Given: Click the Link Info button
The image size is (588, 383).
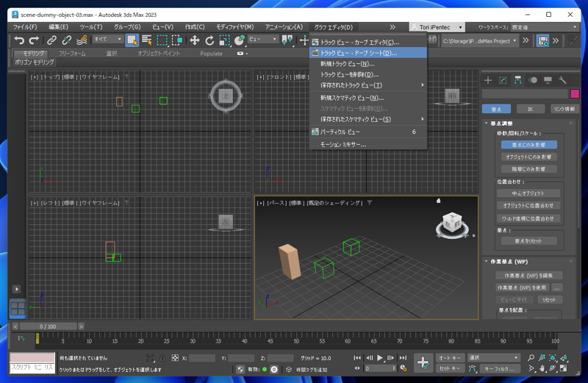Looking at the screenshot, I should point(564,109).
